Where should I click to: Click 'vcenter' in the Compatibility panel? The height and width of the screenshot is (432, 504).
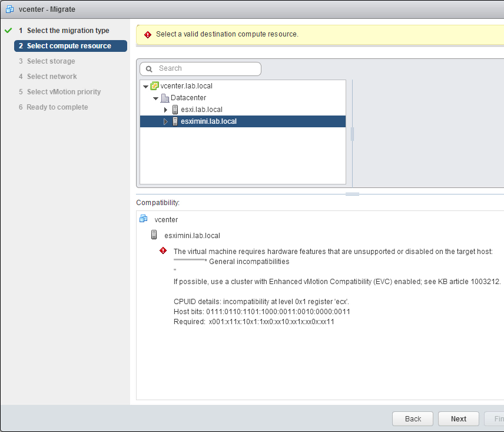pos(166,220)
